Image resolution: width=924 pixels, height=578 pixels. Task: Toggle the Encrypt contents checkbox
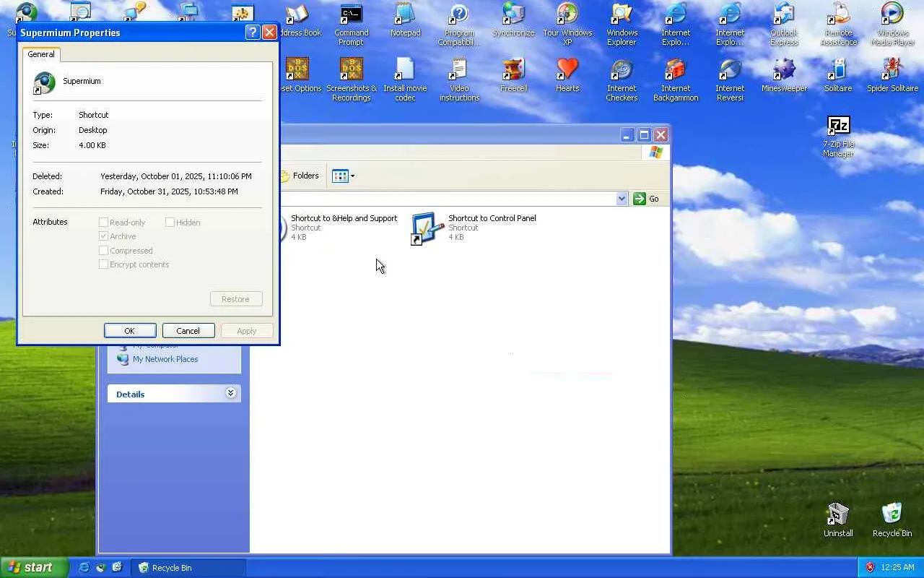point(103,264)
